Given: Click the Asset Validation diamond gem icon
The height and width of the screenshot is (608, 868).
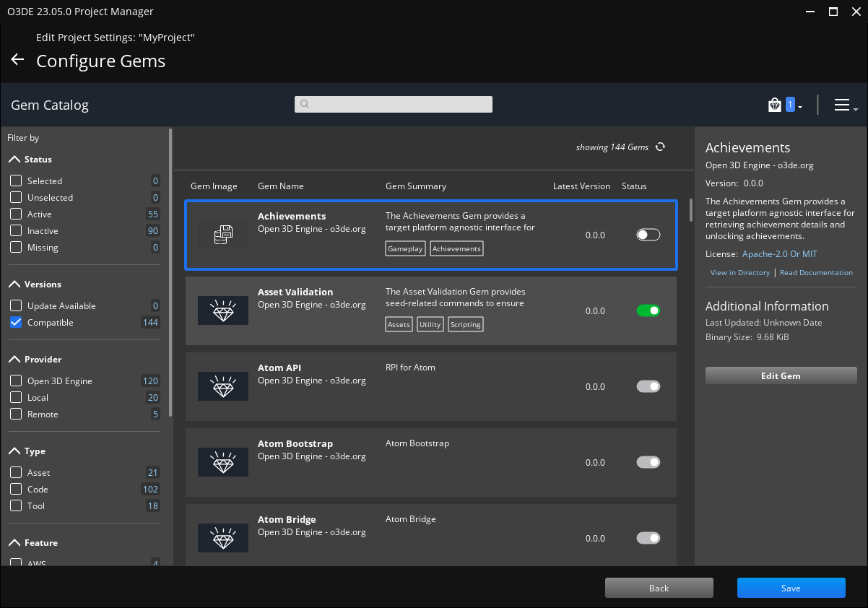Looking at the screenshot, I should [x=222, y=310].
